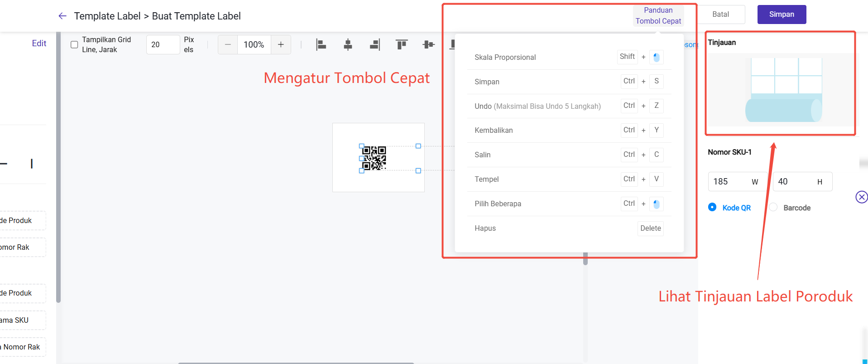Image resolution: width=868 pixels, height=364 pixels.
Task: Click the width input showing 185
Action: point(729,181)
